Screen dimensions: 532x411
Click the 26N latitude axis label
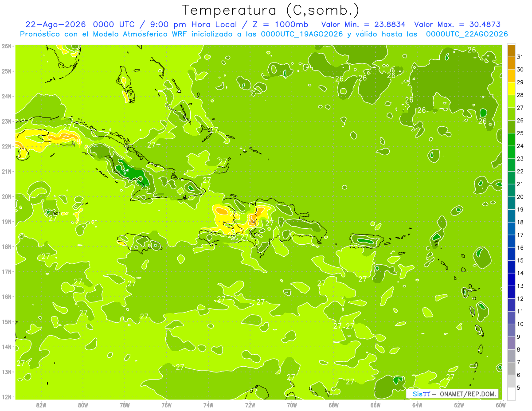pyautogui.click(x=7, y=46)
